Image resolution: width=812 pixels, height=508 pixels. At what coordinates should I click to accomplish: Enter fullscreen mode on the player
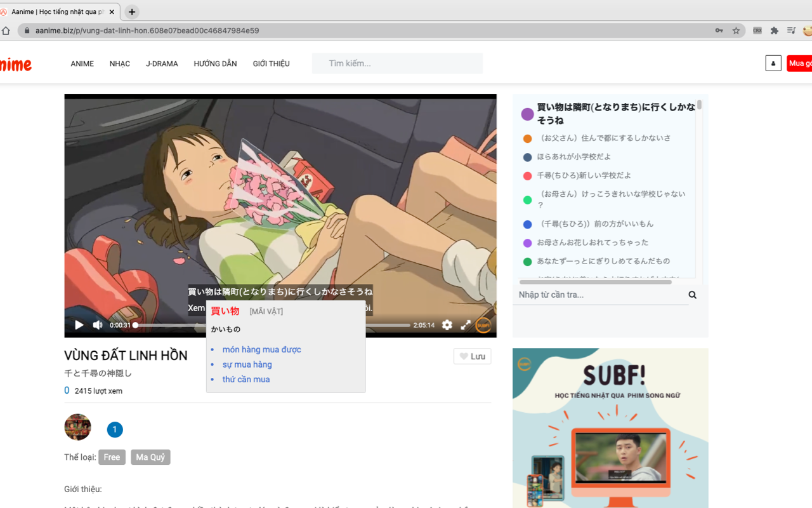(x=466, y=324)
